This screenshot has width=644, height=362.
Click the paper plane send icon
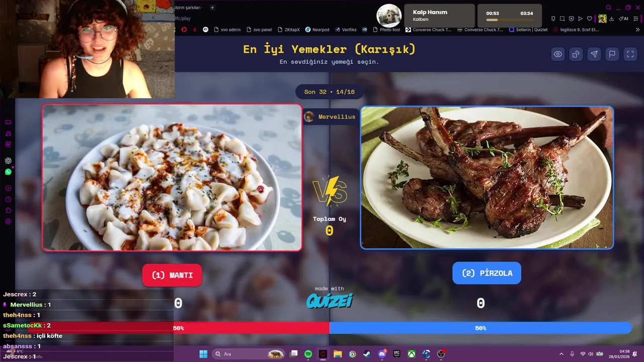click(594, 54)
